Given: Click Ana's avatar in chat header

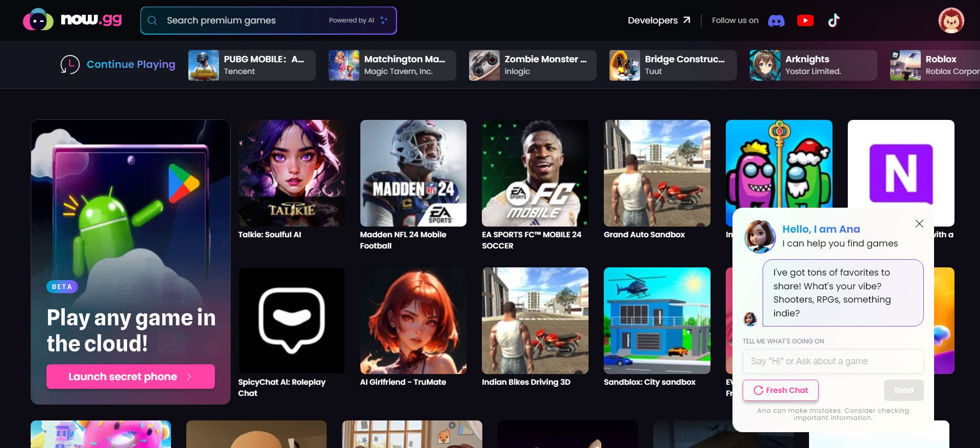Looking at the screenshot, I should (760, 236).
